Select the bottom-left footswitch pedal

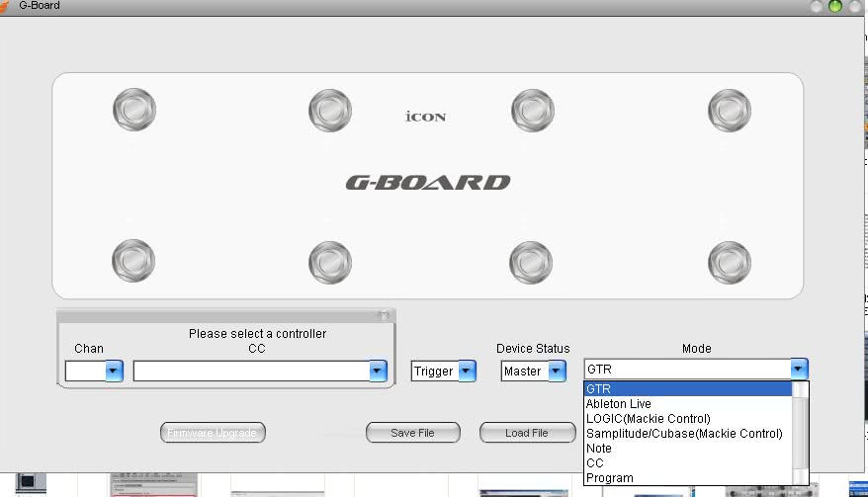[133, 261]
